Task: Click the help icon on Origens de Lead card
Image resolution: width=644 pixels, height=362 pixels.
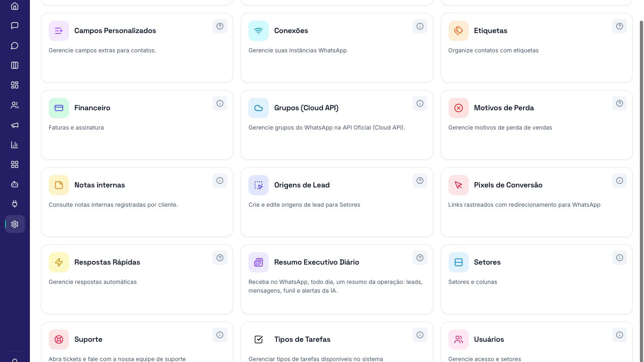Action: coord(420,181)
